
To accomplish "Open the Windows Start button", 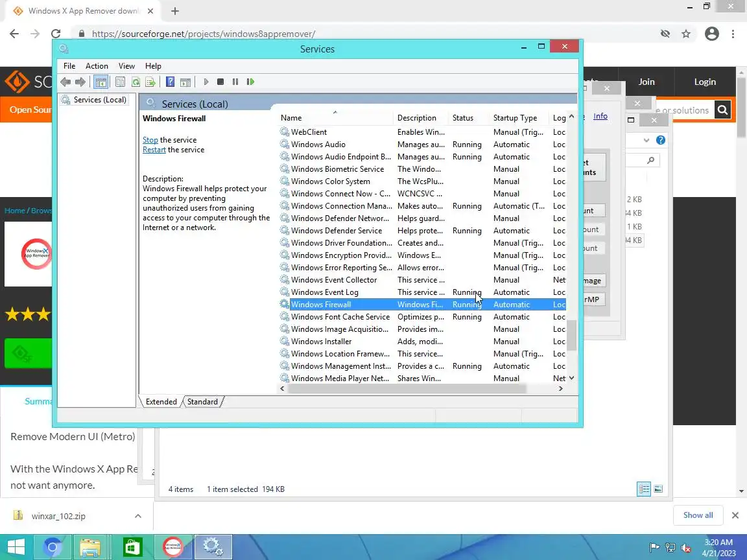I will click(x=16, y=547).
